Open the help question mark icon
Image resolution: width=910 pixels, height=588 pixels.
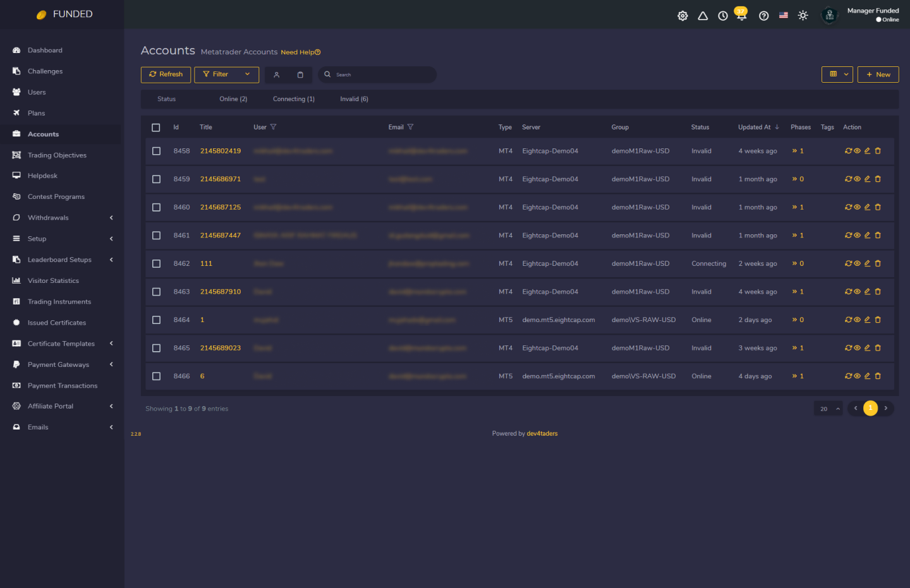[763, 15]
